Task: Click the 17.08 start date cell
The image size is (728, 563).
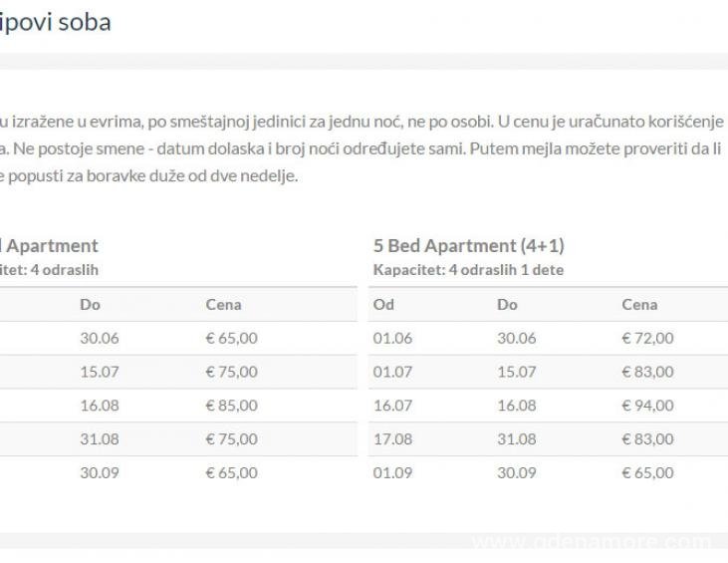Action: pos(391,439)
